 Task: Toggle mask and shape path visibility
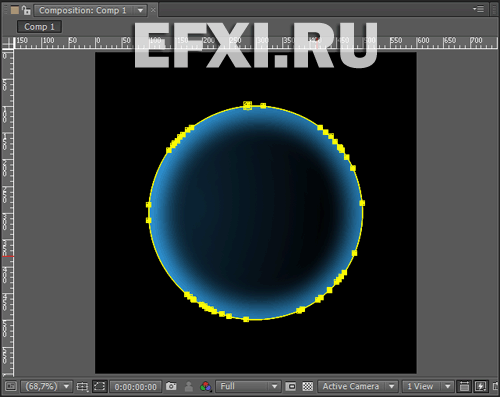(x=99, y=386)
